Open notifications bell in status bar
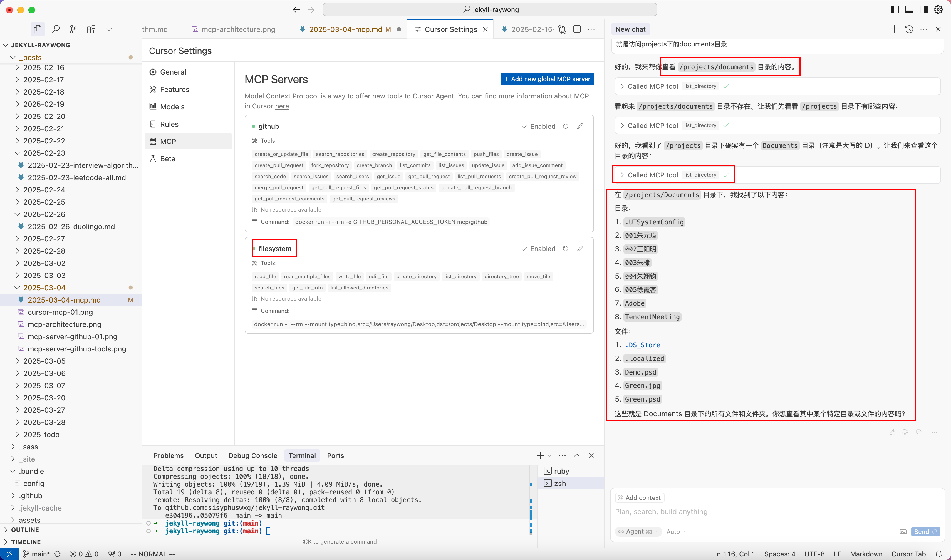 pos(938,554)
